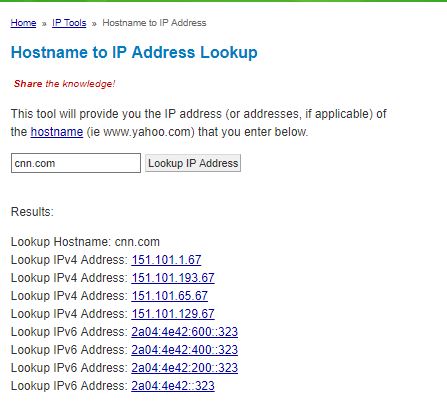Open the IPv6 address 2a04:4e42:600::323 link

[184, 332]
